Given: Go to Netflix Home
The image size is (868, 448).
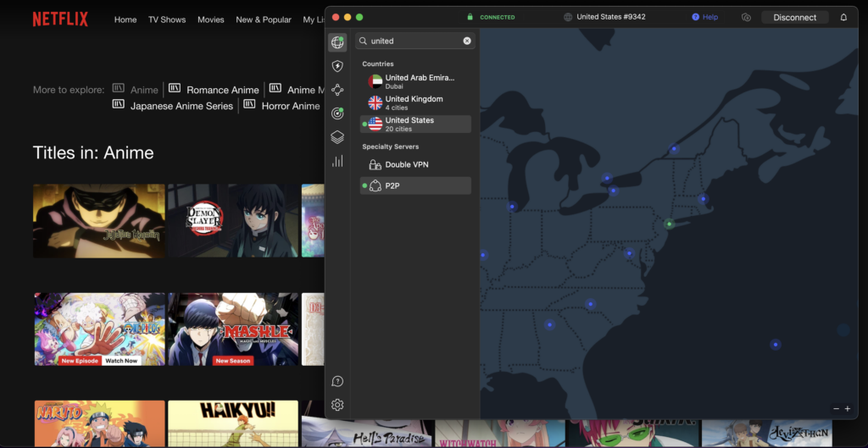Looking at the screenshot, I should [125, 19].
